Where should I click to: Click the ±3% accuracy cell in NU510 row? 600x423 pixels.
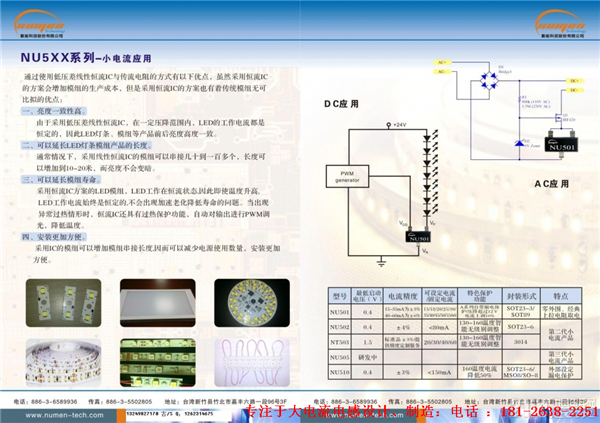click(403, 372)
